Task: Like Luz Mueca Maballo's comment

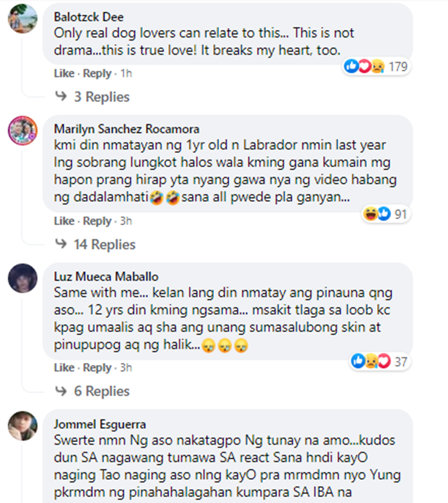Action: (64, 367)
